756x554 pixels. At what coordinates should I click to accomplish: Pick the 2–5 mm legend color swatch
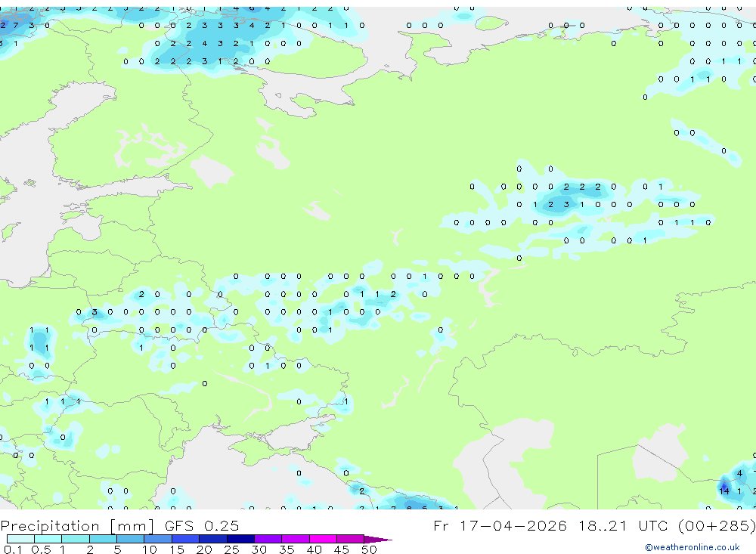(103, 539)
